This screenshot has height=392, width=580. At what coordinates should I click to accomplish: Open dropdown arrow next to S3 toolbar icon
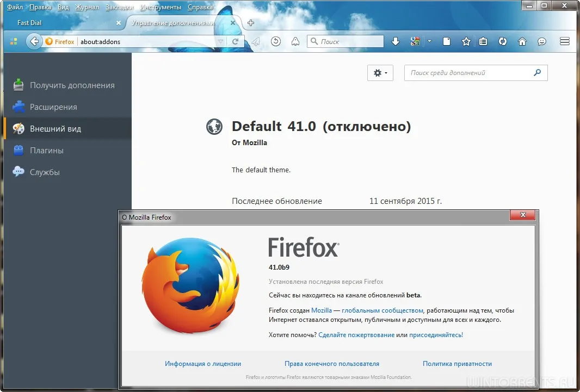pos(429,41)
